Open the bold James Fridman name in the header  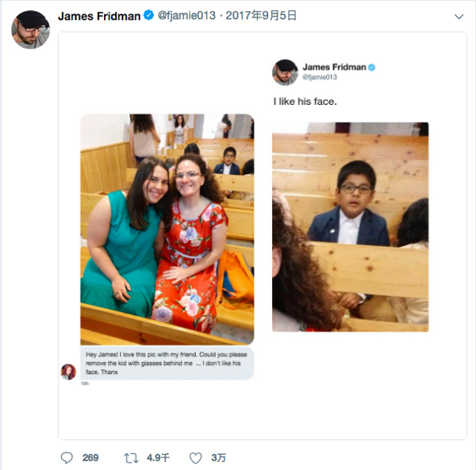point(99,15)
